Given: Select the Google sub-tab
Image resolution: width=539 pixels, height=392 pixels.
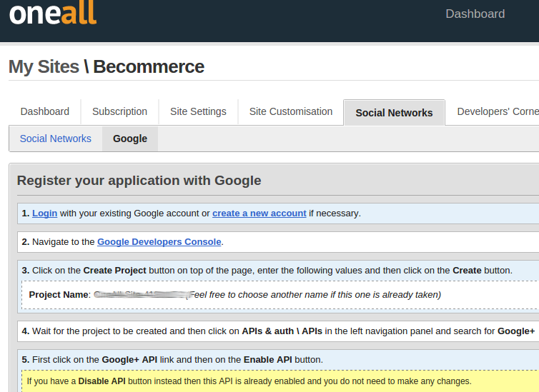Looking at the screenshot, I should coord(130,139).
